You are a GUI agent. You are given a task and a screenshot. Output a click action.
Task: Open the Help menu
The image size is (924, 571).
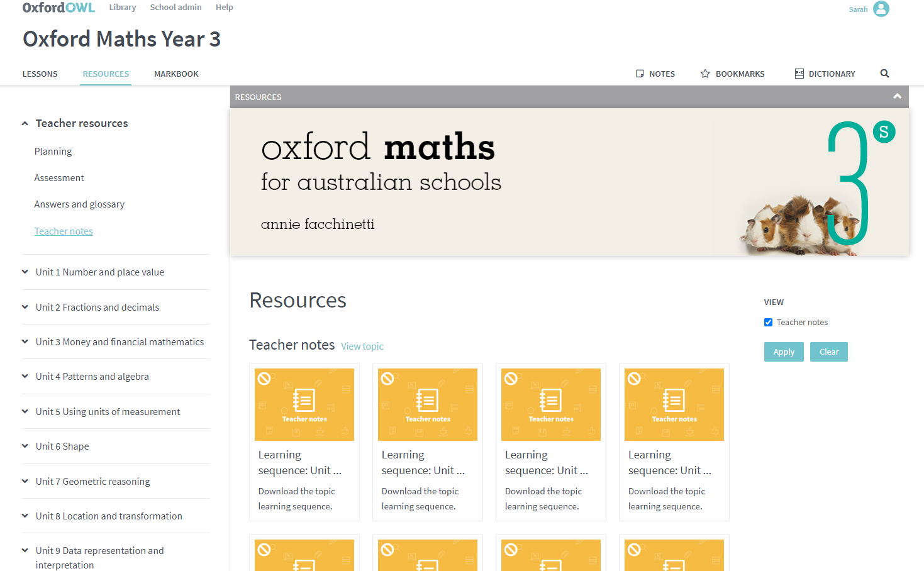pyautogui.click(x=225, y=8)
